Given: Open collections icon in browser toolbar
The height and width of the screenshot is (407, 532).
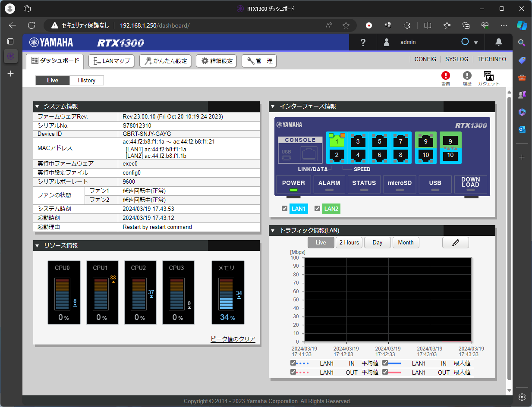Looking at the screenshot, I should click(466, 25).
